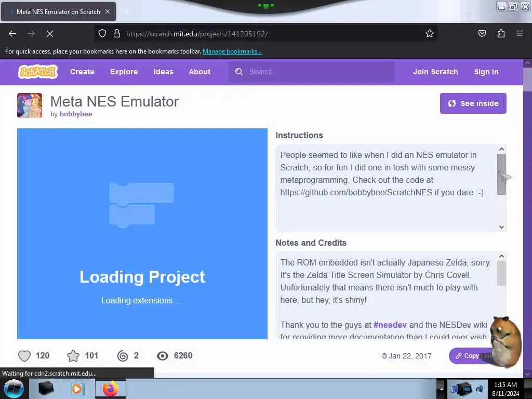Open bobbybee's profile avatar
Viewport: 532px width, 399px height.
point(30,105)
